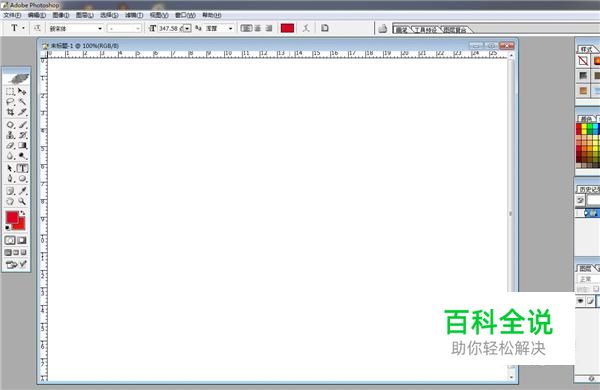600x390 pixels.
Task: Open the font size dropdown arrow
Action: click(x=187, y=28)
